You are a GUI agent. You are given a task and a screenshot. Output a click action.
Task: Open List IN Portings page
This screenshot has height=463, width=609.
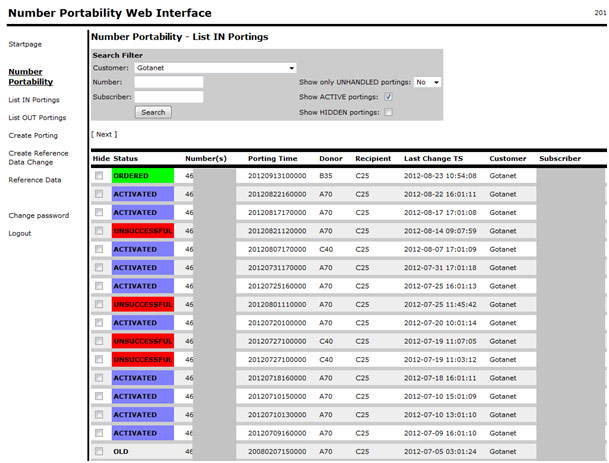pyautogui.click(x=34, y=100)
